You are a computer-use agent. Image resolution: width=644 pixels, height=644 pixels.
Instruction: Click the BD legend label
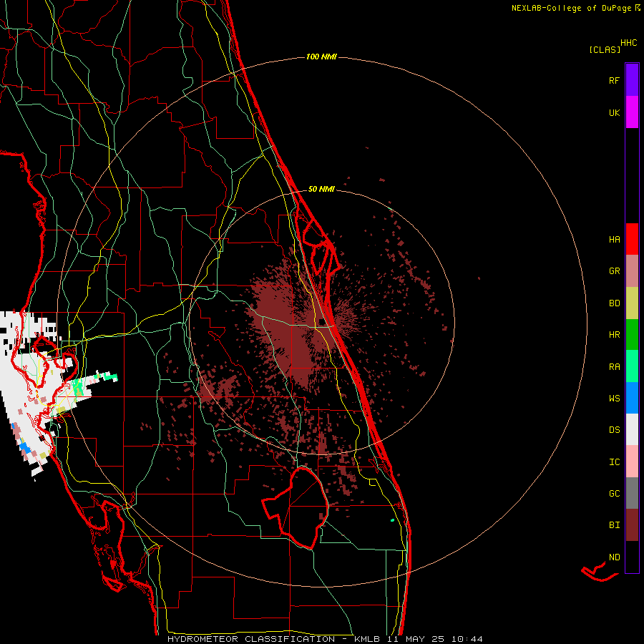coord(614,303)
